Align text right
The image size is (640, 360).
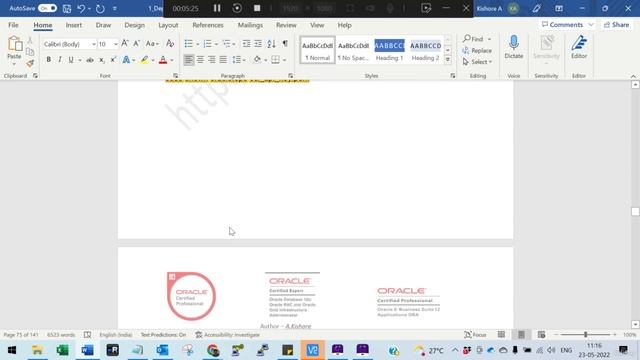pyautogui.click(x=211, y=60)
